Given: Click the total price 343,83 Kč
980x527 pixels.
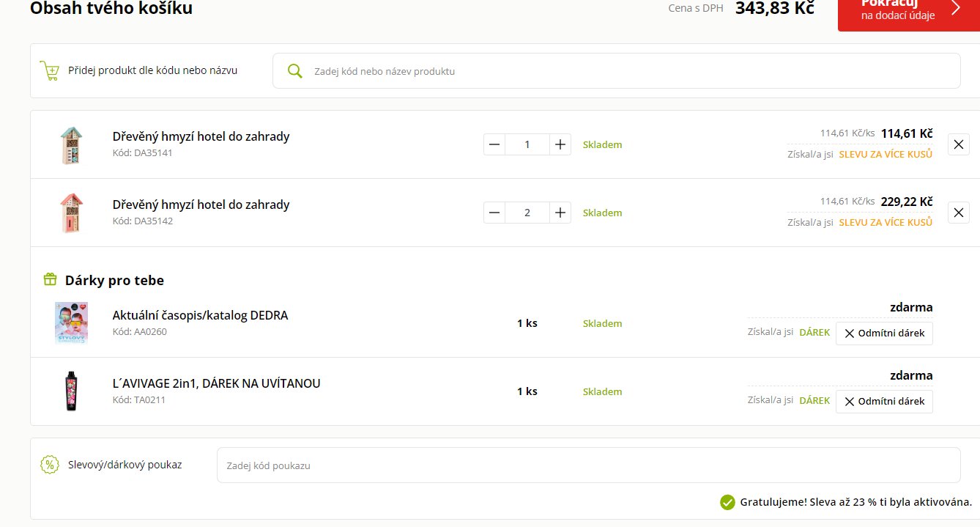Looking at the screenshot, I should [x=775, y=8].
